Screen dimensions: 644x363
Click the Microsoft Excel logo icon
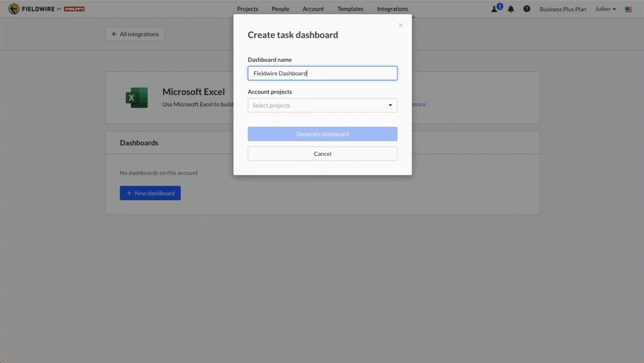[x=136, y=98]
